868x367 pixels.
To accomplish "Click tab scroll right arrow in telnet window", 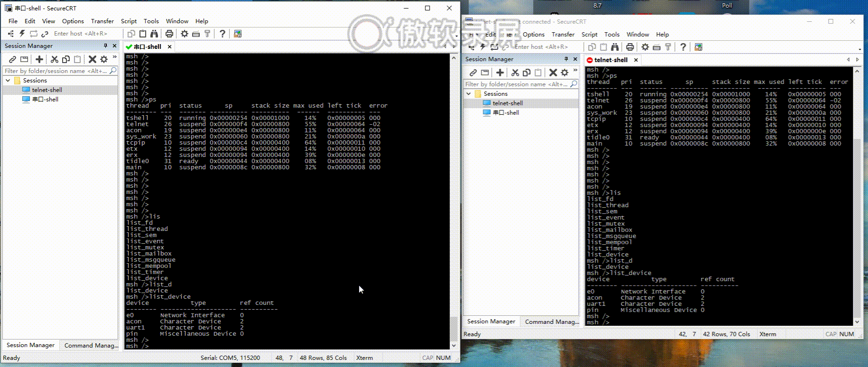I will click(x=857, y=60).
